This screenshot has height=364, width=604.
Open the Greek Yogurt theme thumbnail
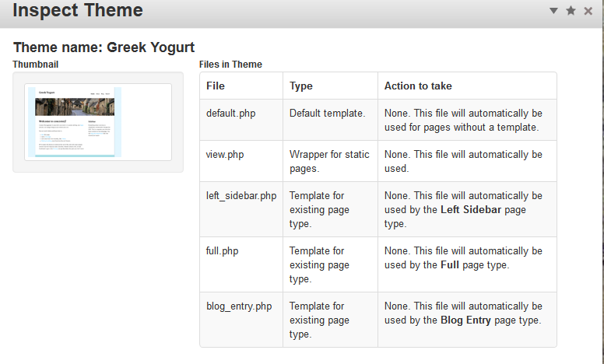[x=98, y=121]
